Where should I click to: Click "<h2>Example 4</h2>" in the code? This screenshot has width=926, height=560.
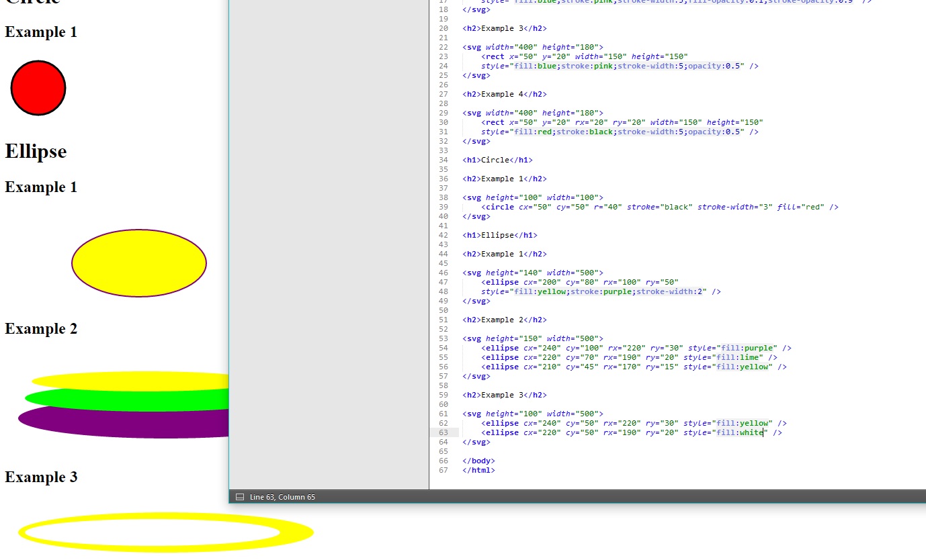[x=505, y=94]
